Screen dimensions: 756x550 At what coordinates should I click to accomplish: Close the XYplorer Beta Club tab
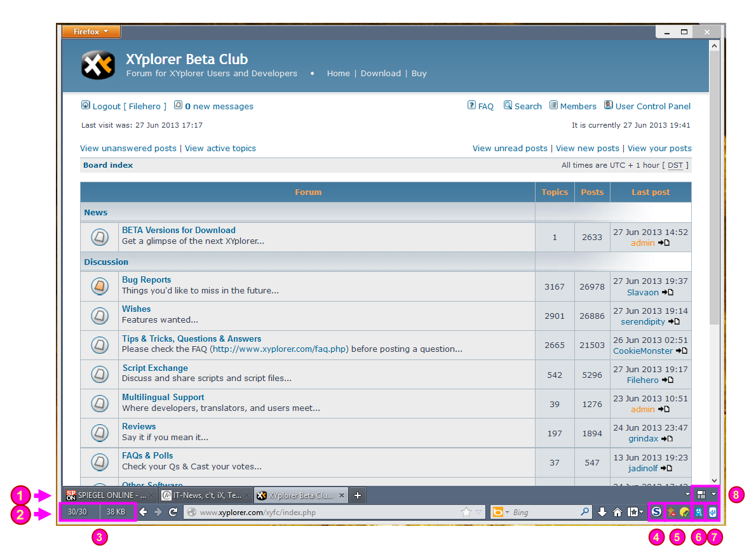pos(342,495)
